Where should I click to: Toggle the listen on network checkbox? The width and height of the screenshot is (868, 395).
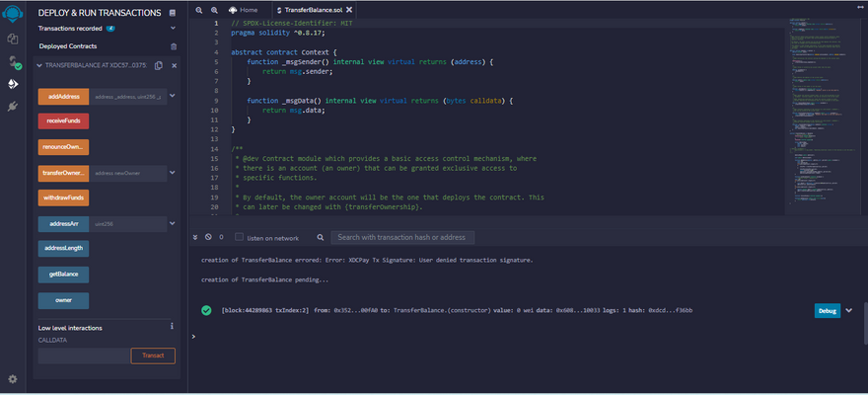(x=240, y=237)
